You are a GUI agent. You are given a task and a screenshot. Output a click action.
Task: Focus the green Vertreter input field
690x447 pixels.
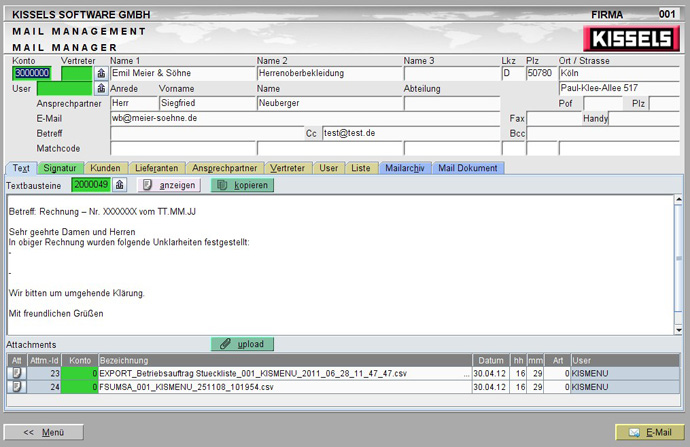click(77, 73)
